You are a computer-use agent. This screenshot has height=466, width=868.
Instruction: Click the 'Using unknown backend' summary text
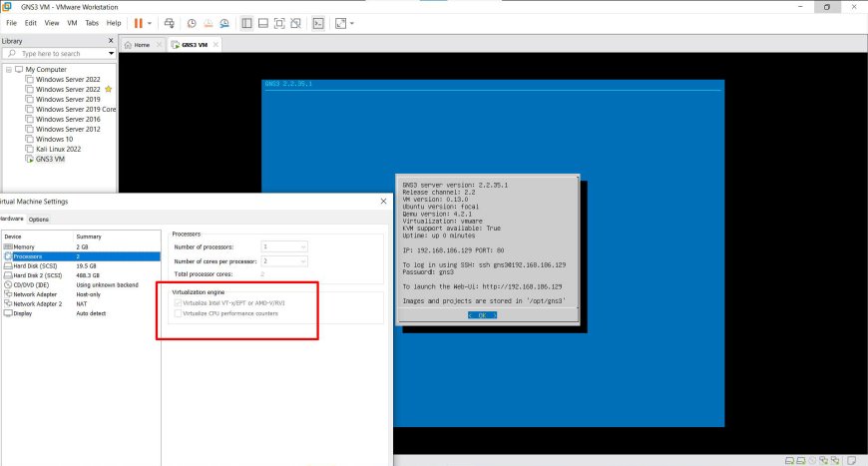(108, 285)
